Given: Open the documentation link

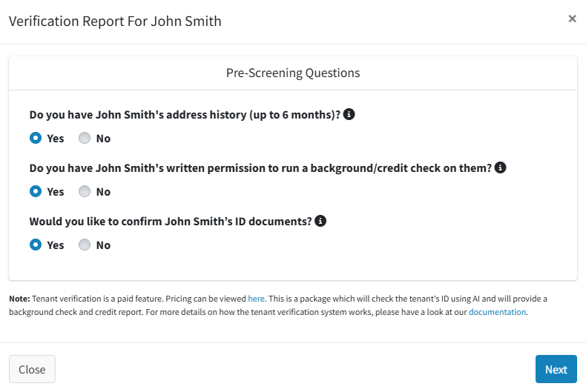Looking at the screenshot, I should click(x=497, y=312).
